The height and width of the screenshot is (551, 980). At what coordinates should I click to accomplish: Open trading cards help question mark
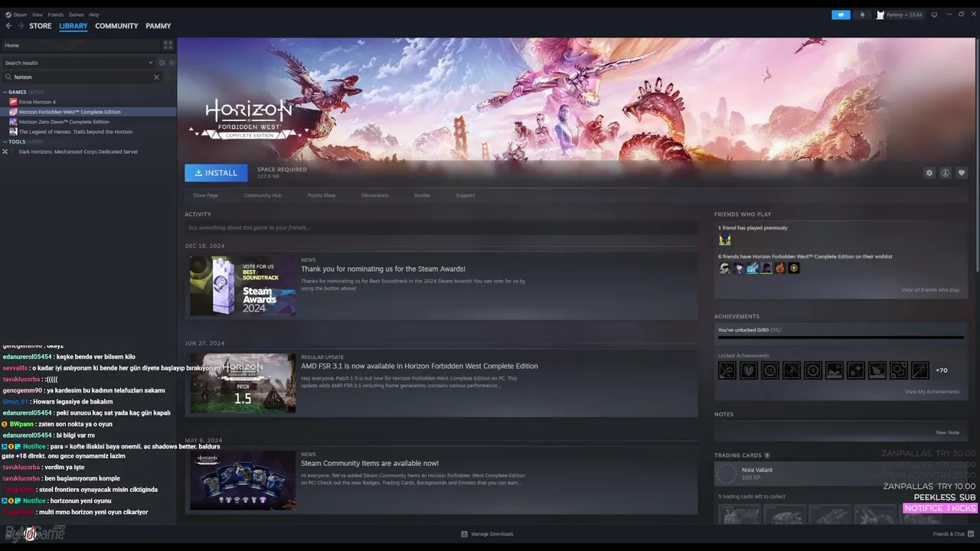(x=767, y=455)
